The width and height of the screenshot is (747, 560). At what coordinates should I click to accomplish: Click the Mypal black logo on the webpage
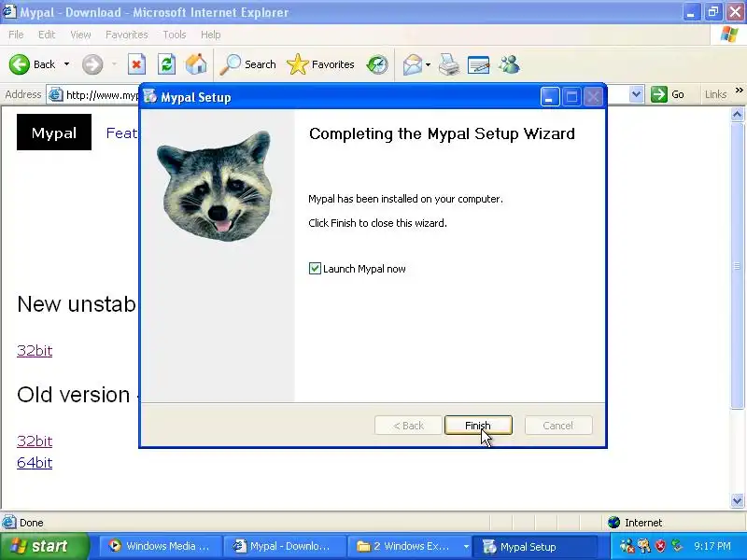point(54,132)
